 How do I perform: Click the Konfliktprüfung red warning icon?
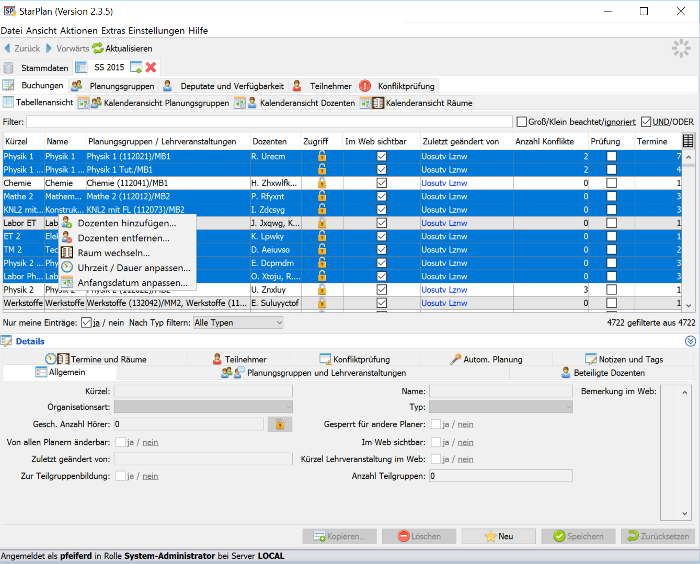pos(365,85)
